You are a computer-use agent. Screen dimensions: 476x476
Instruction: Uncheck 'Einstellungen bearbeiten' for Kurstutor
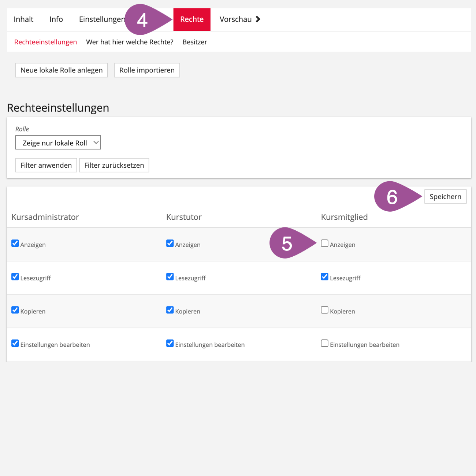click(170, 343)
